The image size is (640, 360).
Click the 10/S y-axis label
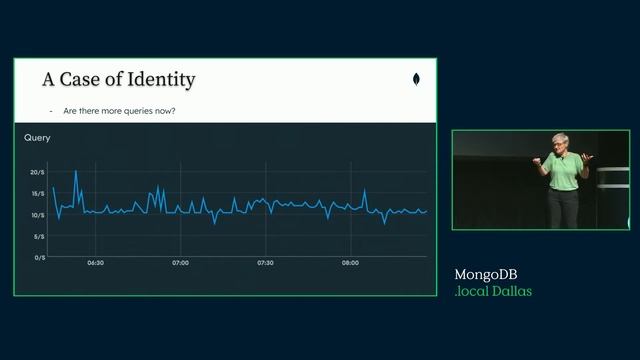[38, 215]
